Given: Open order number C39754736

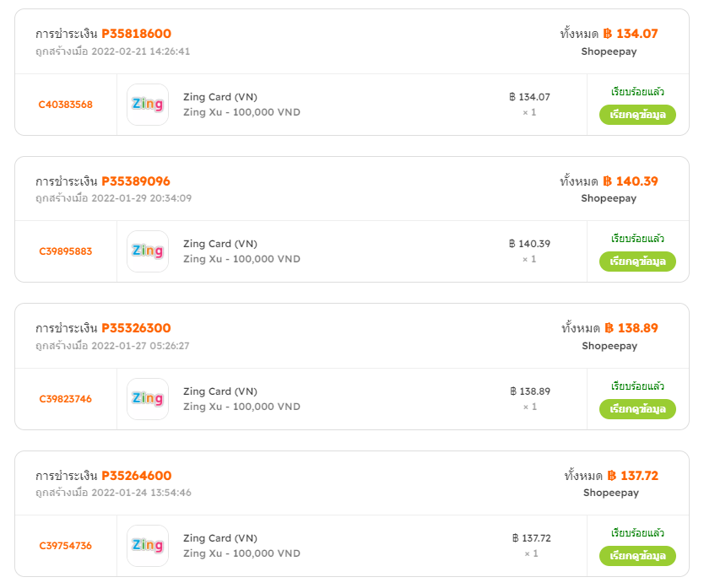Looking at the screenshot, I should point(66,546).
